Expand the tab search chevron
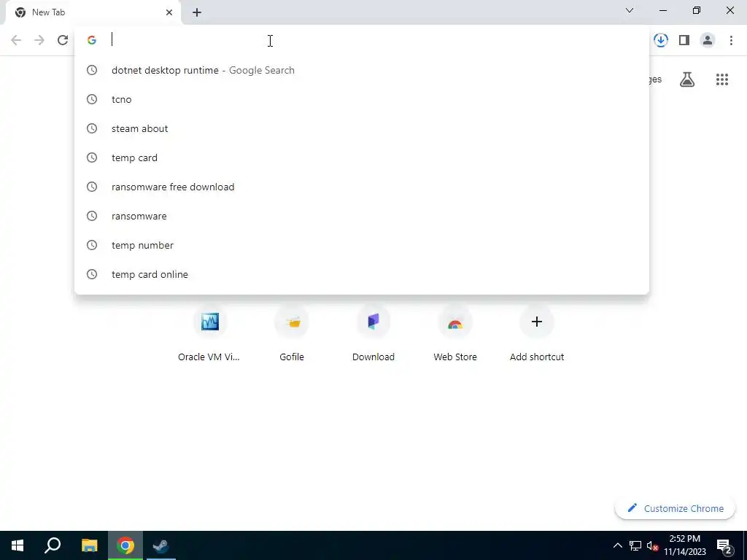Viewport: 747px width, 560px height. [630, 10]
